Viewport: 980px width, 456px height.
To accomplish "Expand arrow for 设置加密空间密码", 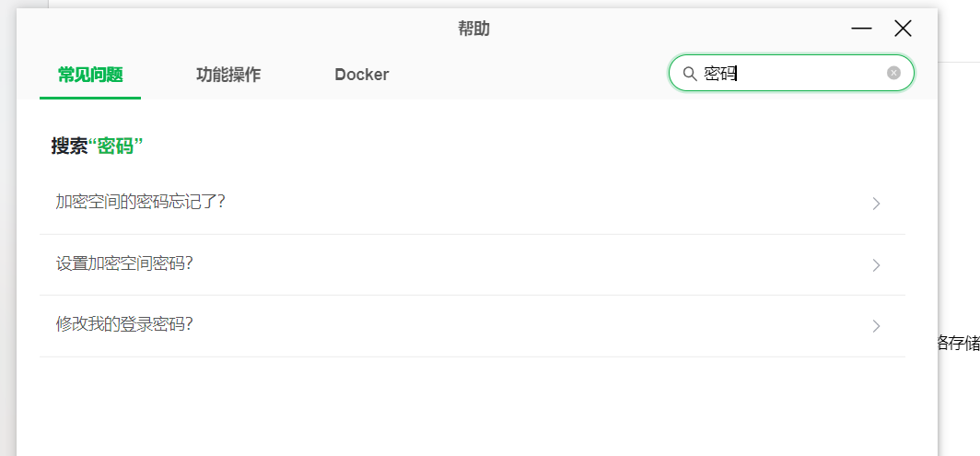I will [876, 265].
